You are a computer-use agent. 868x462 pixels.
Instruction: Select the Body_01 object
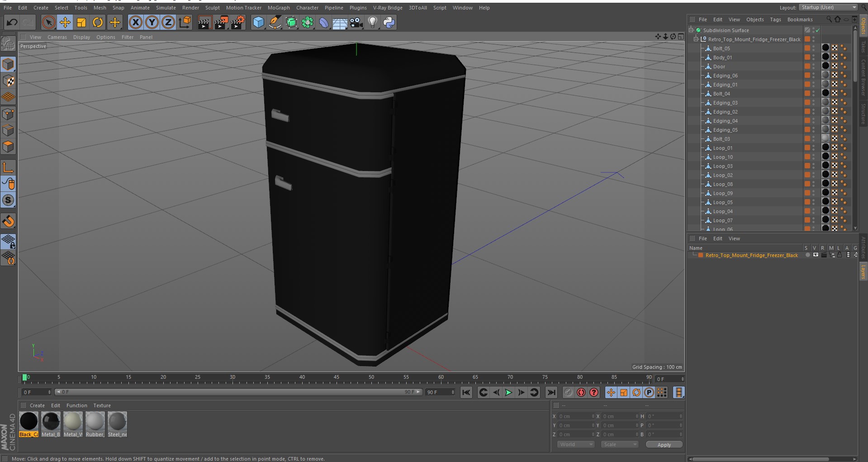722,57
